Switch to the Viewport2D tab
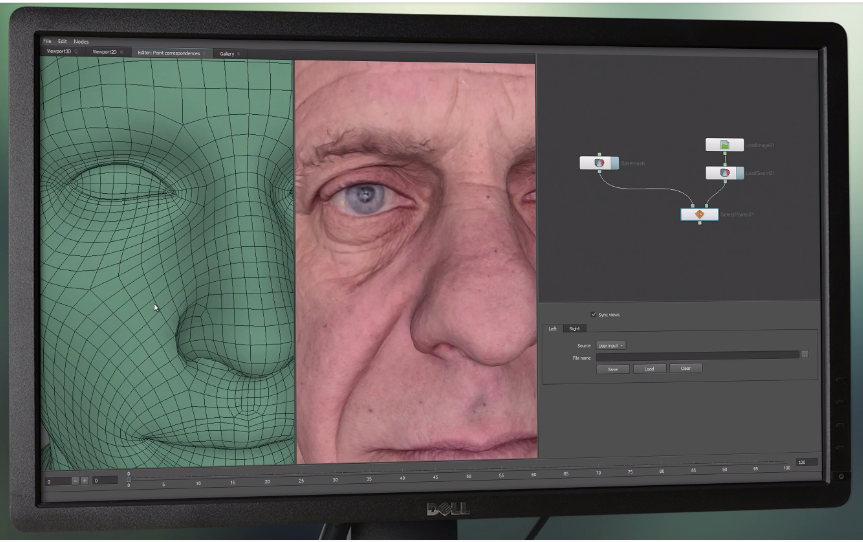Screen dimensions: 863x542 coord(105,52)
